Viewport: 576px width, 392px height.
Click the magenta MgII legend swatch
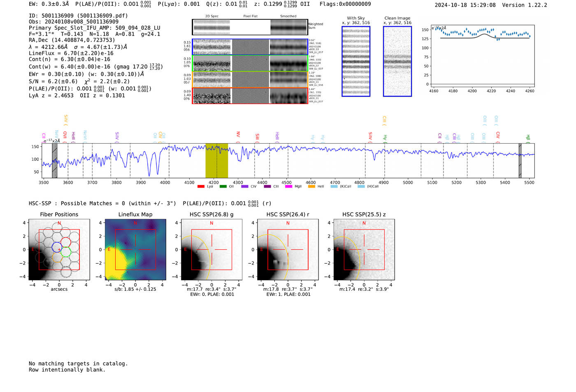tap(289, 186)
